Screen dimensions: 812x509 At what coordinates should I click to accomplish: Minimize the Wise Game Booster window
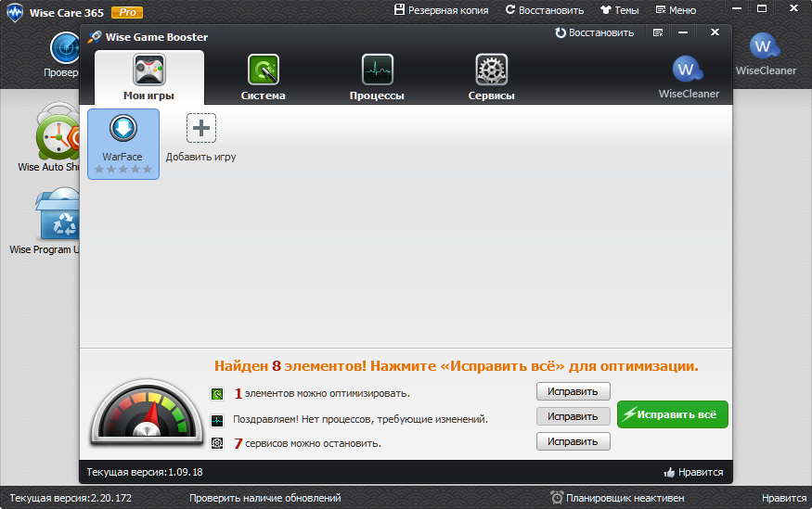[683, 32]
